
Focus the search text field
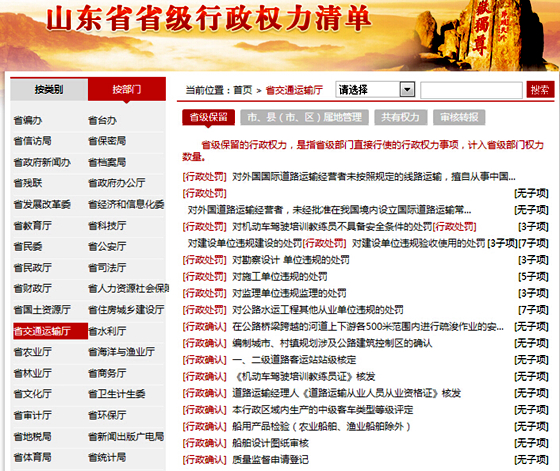(x=471, y=90)
